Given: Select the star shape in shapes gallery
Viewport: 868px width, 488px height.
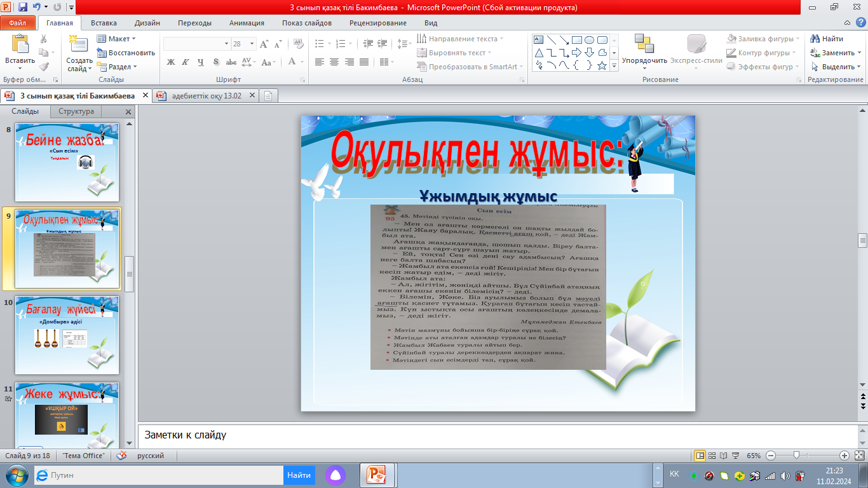Looking at the screenshot, I should pos(602,65).
